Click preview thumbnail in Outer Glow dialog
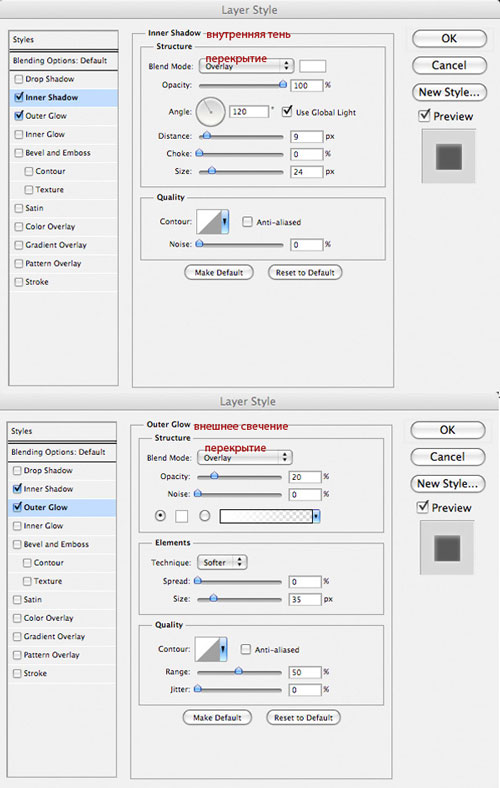The width and height of the screenshot is (500, 788). click(x=447, y=548)
